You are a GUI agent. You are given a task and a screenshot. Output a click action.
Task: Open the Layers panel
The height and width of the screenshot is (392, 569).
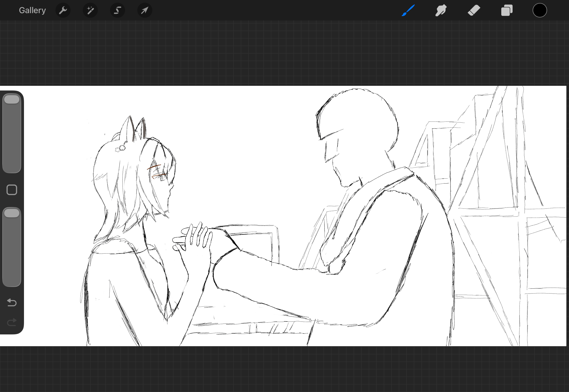pos(507,10)
